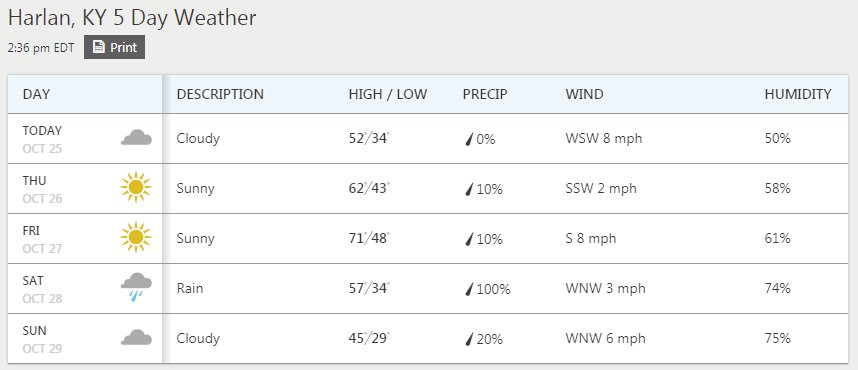
Task: Click the cloudy icon for Sunday
Action: click(136, 337)
